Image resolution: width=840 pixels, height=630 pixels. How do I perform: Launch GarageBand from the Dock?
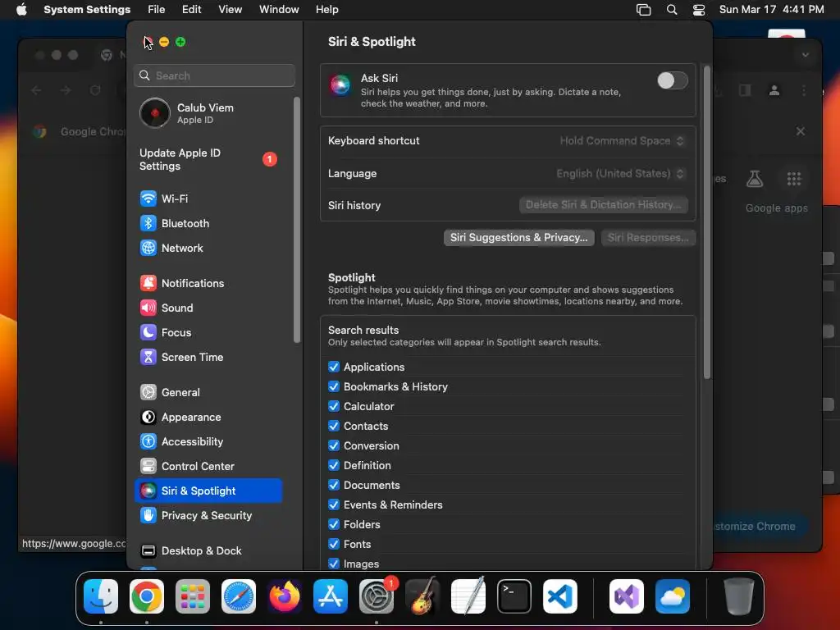(422, 596)
